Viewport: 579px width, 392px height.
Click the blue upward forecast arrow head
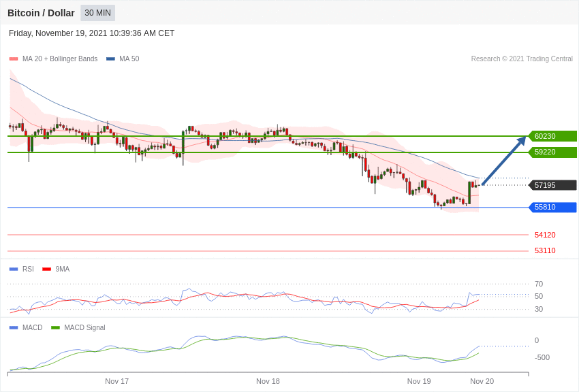tap(521, 141)
